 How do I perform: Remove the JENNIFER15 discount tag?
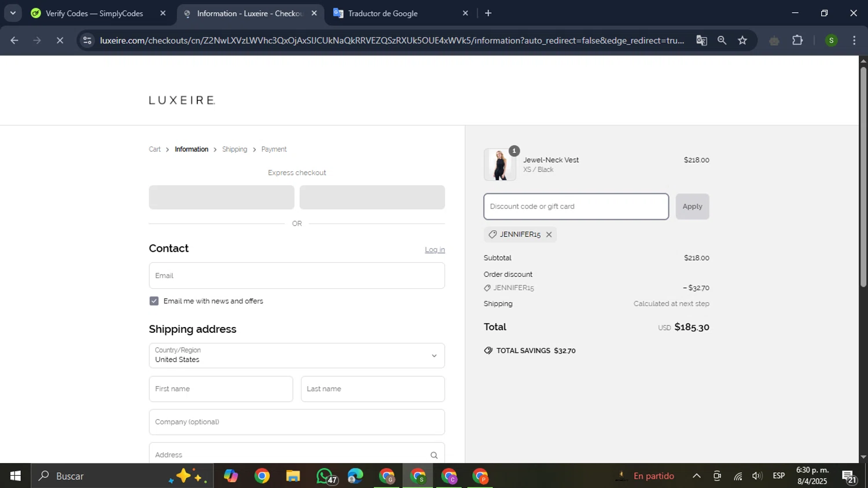549,234
